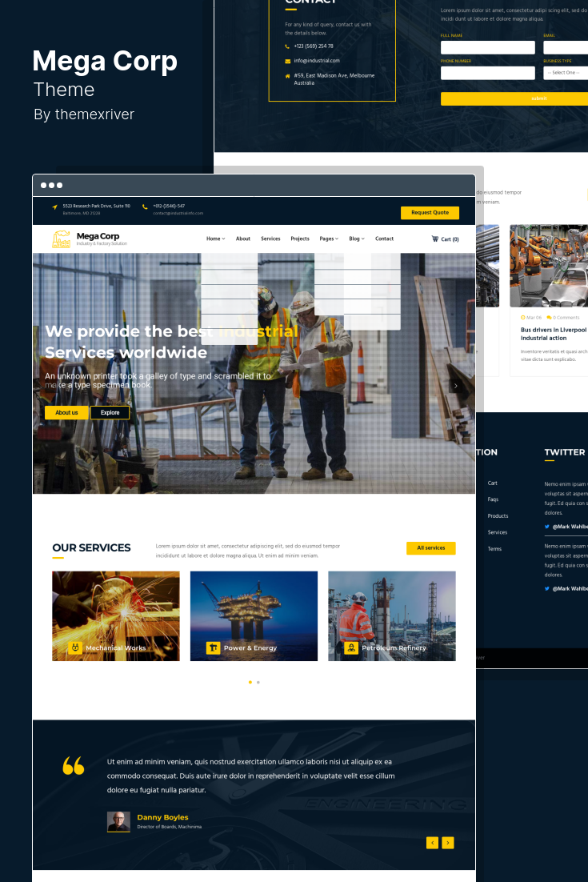Submit the contact form
The height and width of the screenshot is (882, 588).
[514, 98]
